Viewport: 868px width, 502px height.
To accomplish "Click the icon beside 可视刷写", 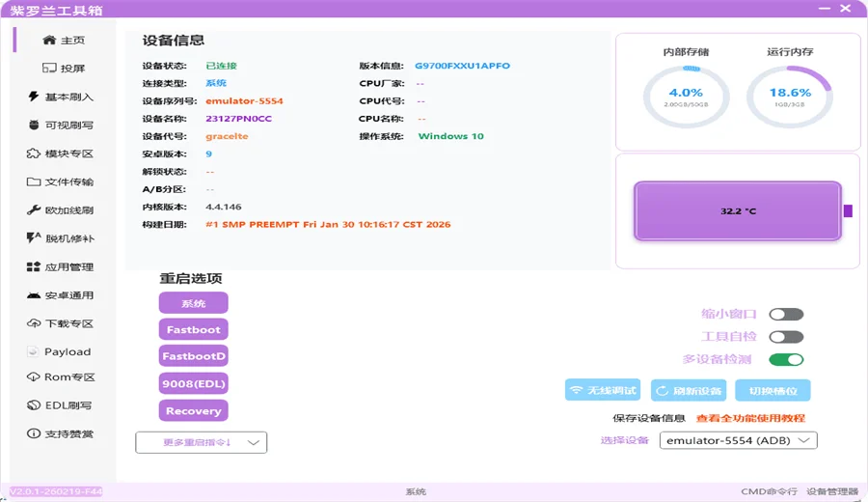I will click(x=34, y=125).
